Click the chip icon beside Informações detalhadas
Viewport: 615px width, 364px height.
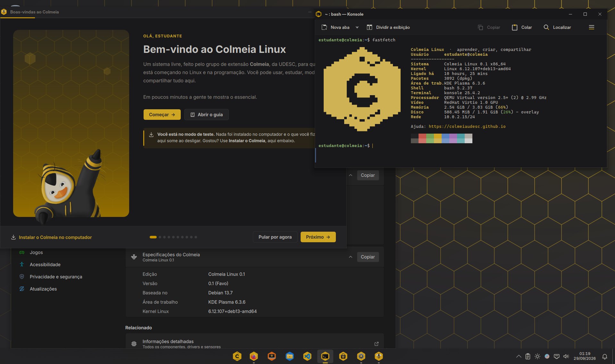point(134,344)
